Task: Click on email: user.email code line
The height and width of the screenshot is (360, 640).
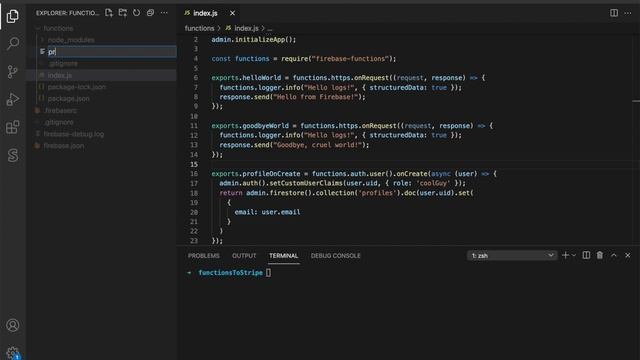Action: [x=267, y=212]
